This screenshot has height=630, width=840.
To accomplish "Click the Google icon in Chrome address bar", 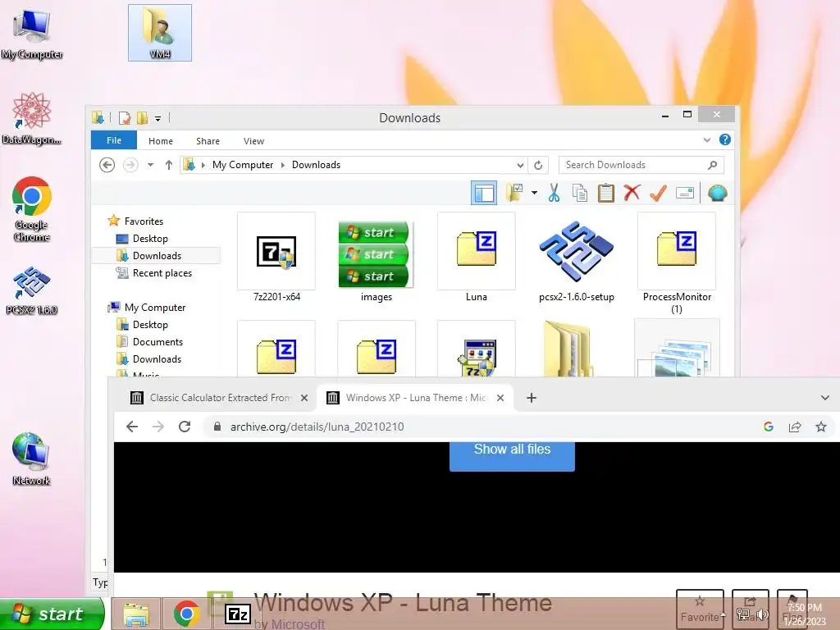I will (x=768, y=427).
